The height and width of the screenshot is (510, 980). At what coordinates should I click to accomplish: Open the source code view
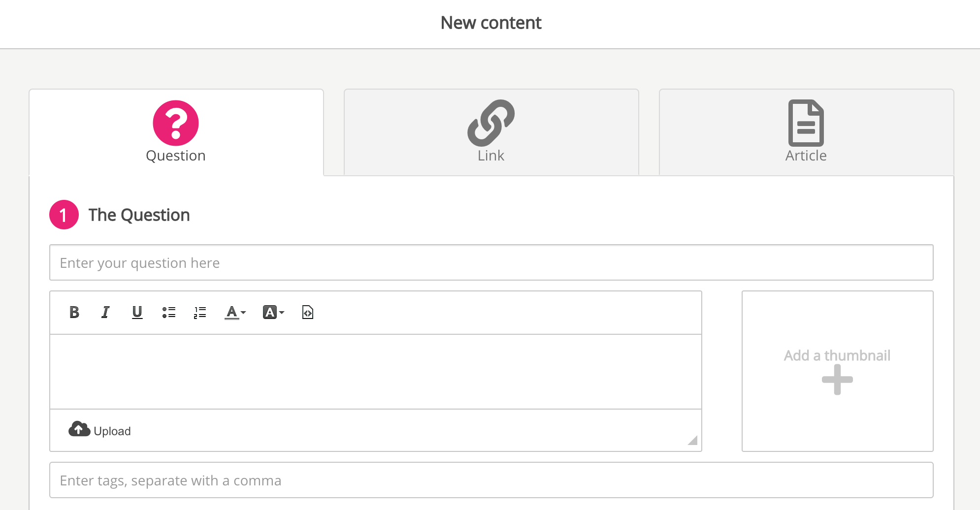[307, 312]
